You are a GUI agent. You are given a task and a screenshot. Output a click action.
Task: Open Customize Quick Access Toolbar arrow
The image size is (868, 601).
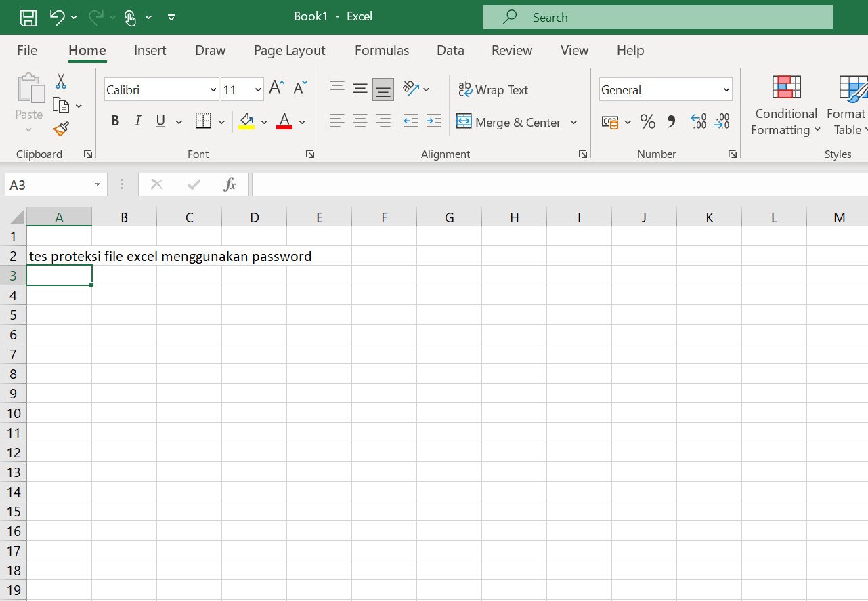171,18
